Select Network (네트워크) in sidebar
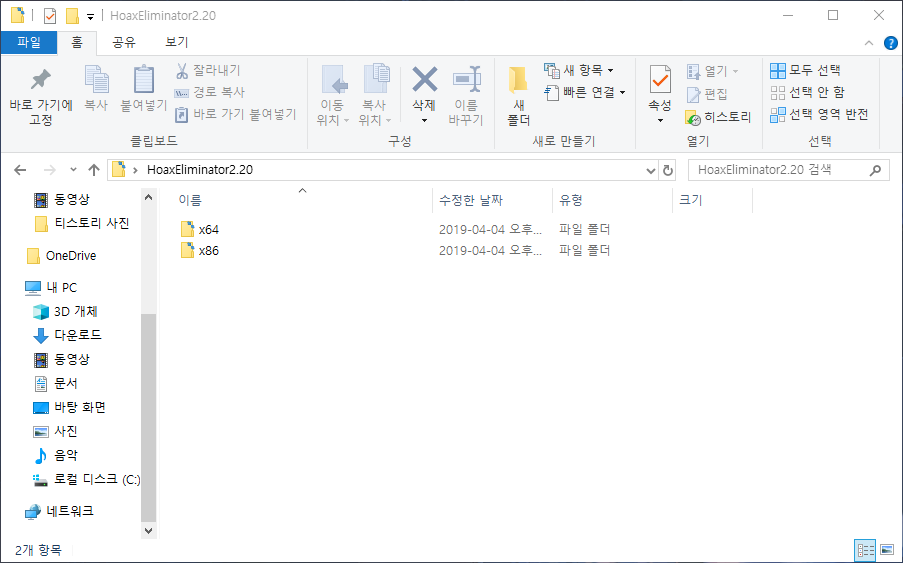This screenshot has height=563, width=903. pos(59,511)
